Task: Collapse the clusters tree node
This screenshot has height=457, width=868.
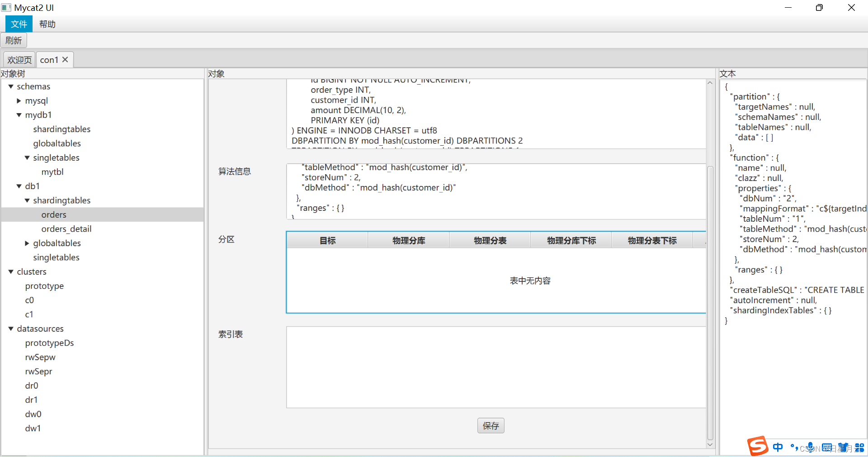Action: (x=11, y=272)
